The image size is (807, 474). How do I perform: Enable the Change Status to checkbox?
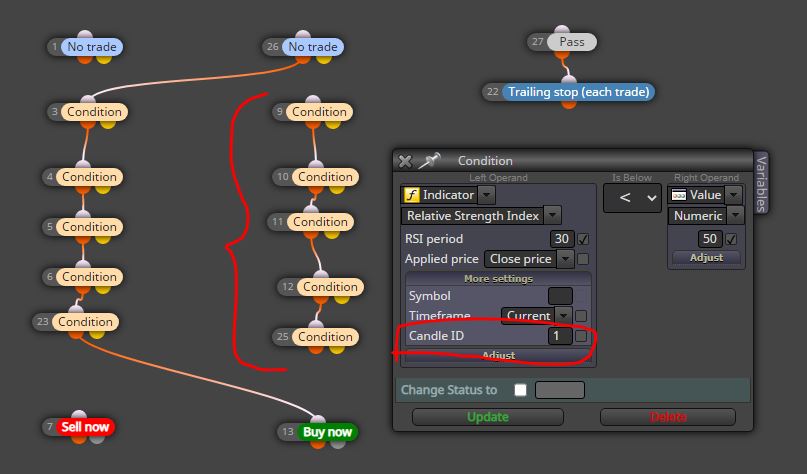(520, 390)
